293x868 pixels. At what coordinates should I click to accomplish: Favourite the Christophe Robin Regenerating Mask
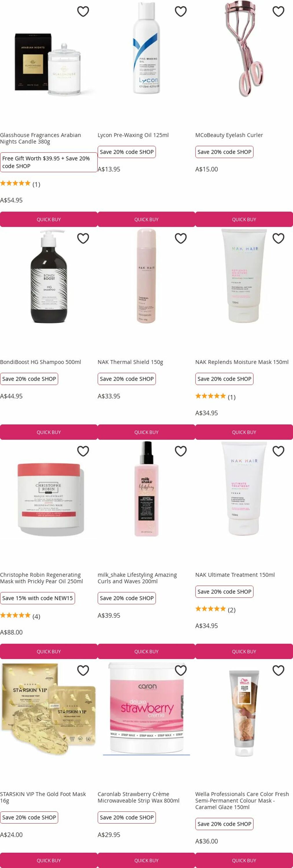(83, 451)
